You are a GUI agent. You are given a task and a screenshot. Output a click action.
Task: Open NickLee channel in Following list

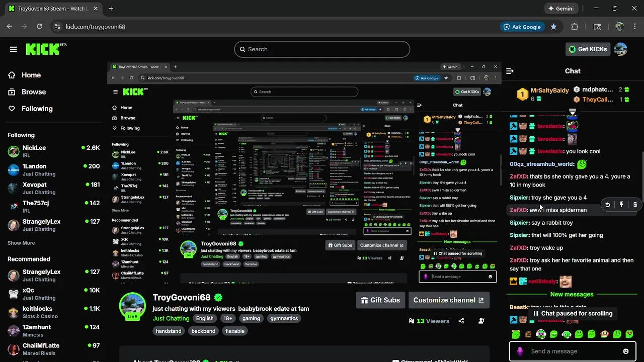tap(53, 151)
